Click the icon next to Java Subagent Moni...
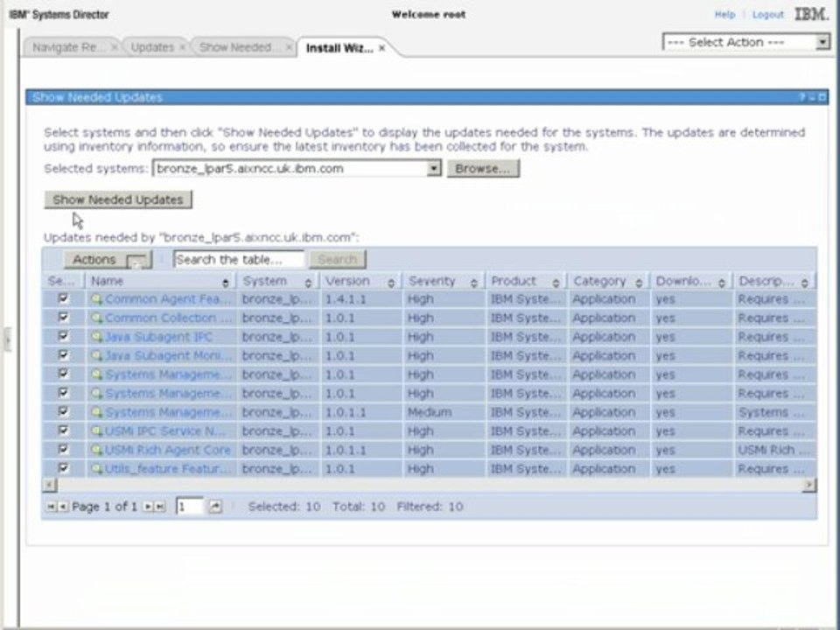840x630 pixels. click(96, 356)
